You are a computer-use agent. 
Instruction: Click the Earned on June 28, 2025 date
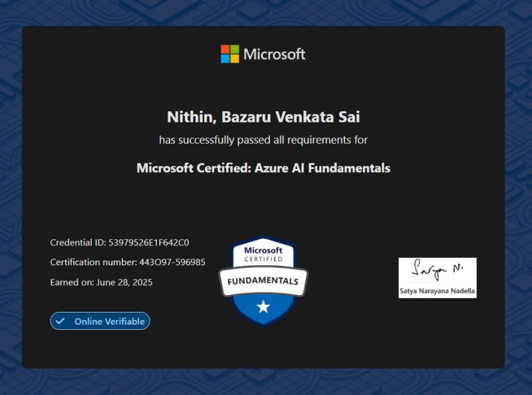[101, 282]
